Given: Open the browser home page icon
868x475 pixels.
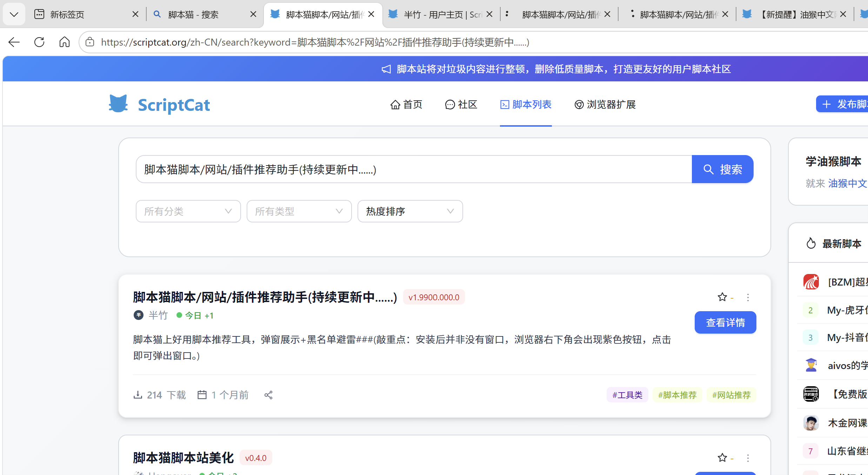Looking at the screenshot, I should 65,42.
